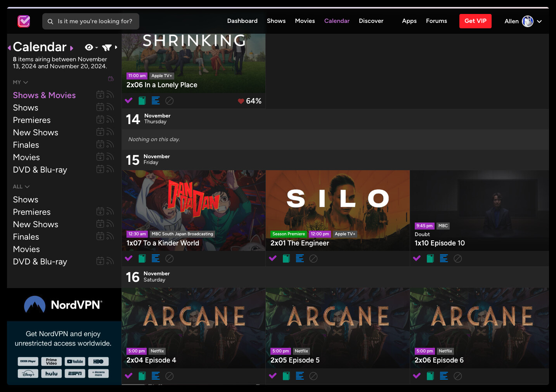Add Doubt 1x10 to a list
The image size is (556, 392).
pyautogui.click(x=444, y=259)
